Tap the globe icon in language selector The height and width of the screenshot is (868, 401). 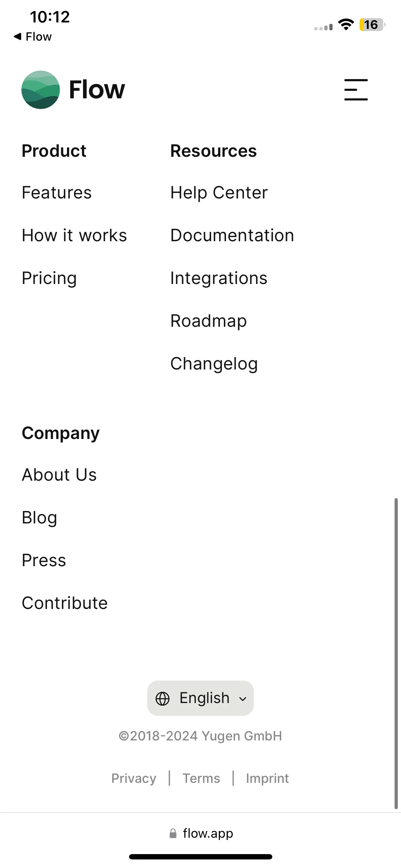pyautogui.click(x=163, y=698)
